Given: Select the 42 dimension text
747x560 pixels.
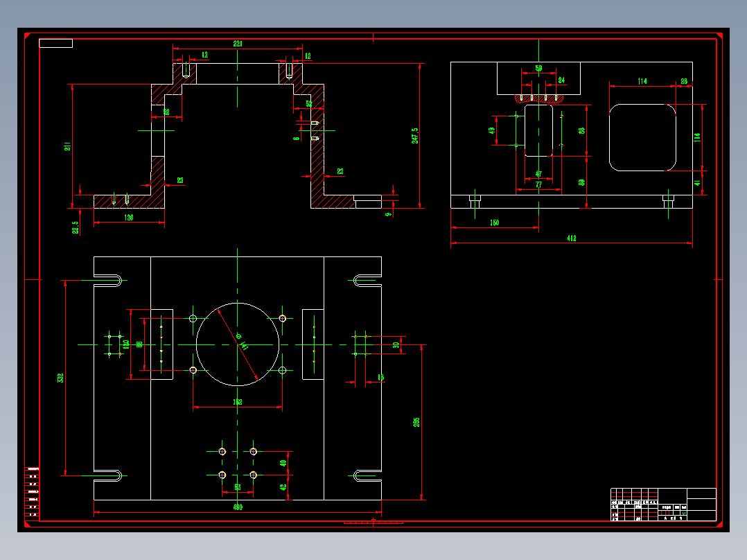Looking at the screenshot, I should 283,487.
